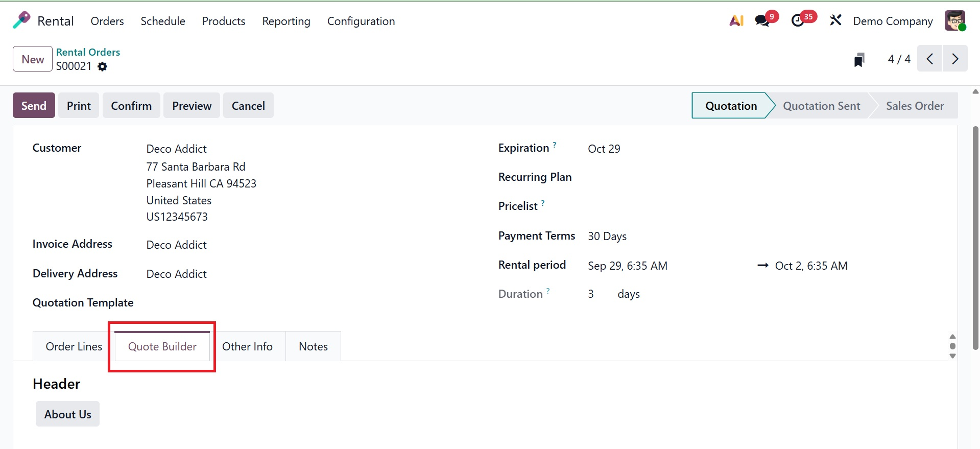Image resolution: width=980 pixels, height=449 pixels.
Task: Open the Orders menu
Action: (x=107, y=21)
